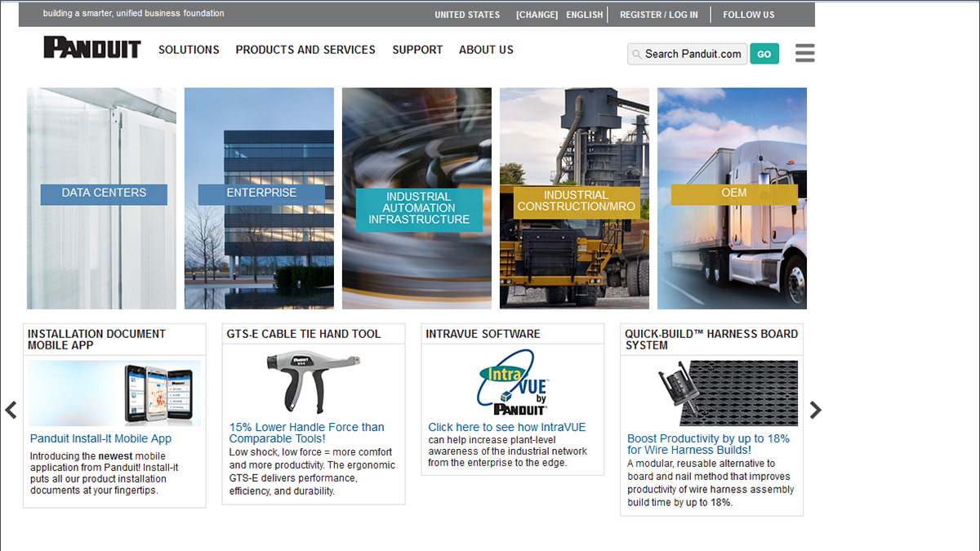Click here to see how IntraVUE link
This screenshot has width=980, height=551.
[507, 427]
